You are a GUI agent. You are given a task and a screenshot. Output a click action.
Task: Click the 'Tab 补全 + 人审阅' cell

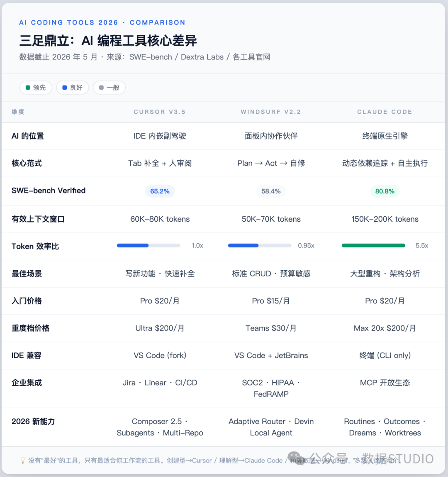160,164
